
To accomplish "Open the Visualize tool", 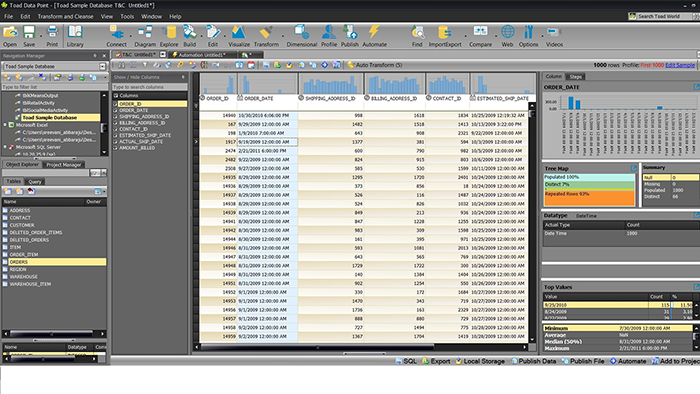I will [239, 36].
